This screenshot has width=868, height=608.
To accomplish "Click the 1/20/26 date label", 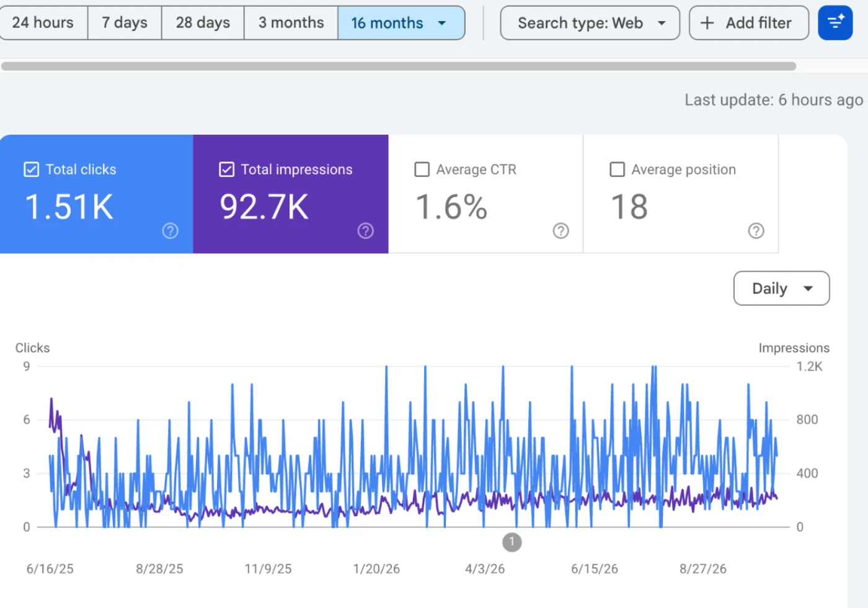I will [376, 569].
